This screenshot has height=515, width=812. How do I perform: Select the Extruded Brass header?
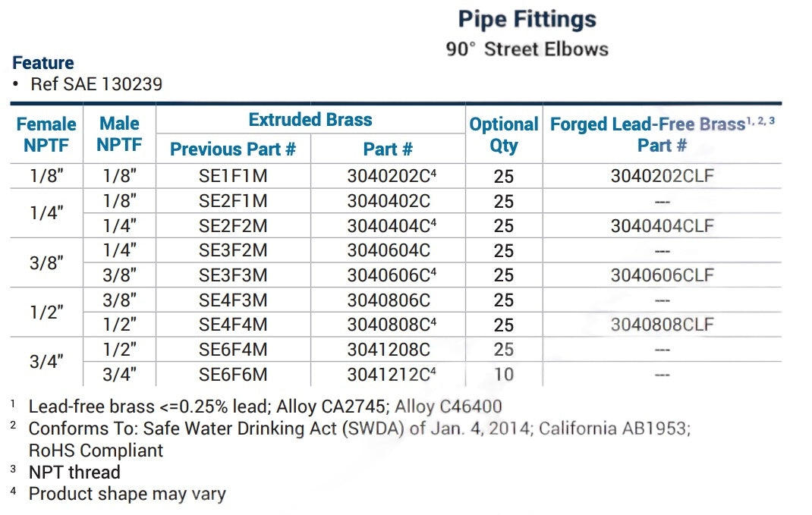[x=310, y=120]
